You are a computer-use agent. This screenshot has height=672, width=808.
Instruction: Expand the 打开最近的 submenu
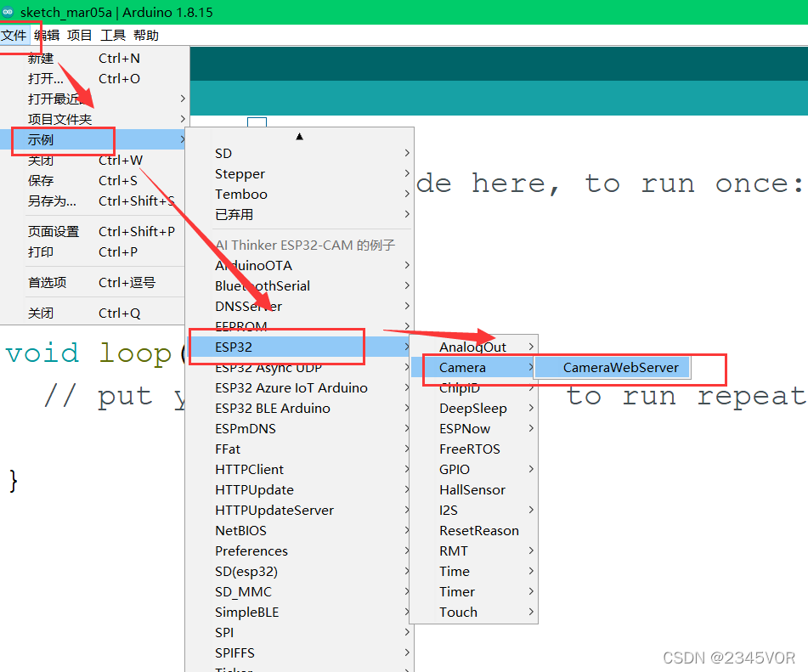click(x=93, y=99)
